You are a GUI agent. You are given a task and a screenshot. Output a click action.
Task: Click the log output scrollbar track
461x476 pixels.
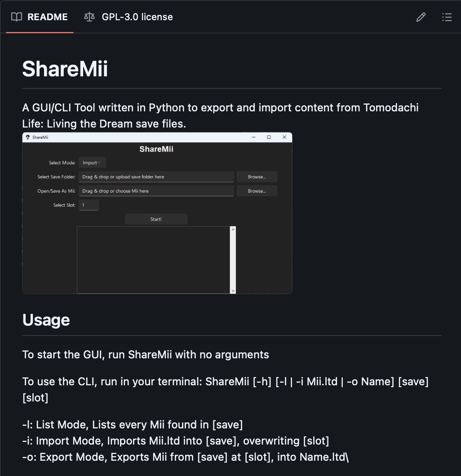[x=233, y=260]
